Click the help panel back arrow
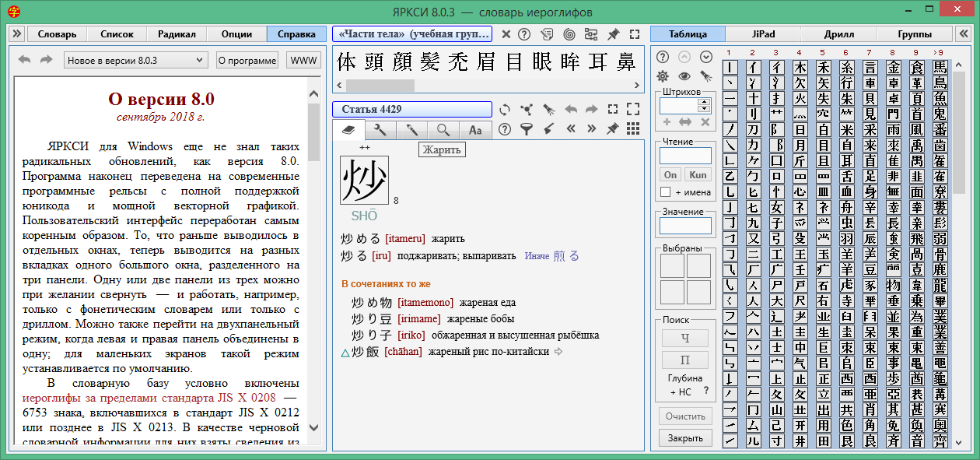The height and width of the screenshot is (460, 980). [24, 60]
